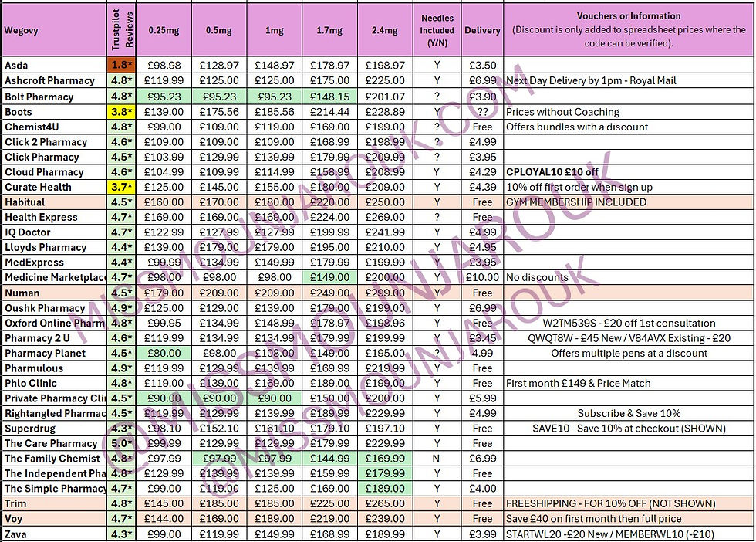756x542 pixels.
Task: Click First month £149 & Price Match
Action: coord(629,383)
